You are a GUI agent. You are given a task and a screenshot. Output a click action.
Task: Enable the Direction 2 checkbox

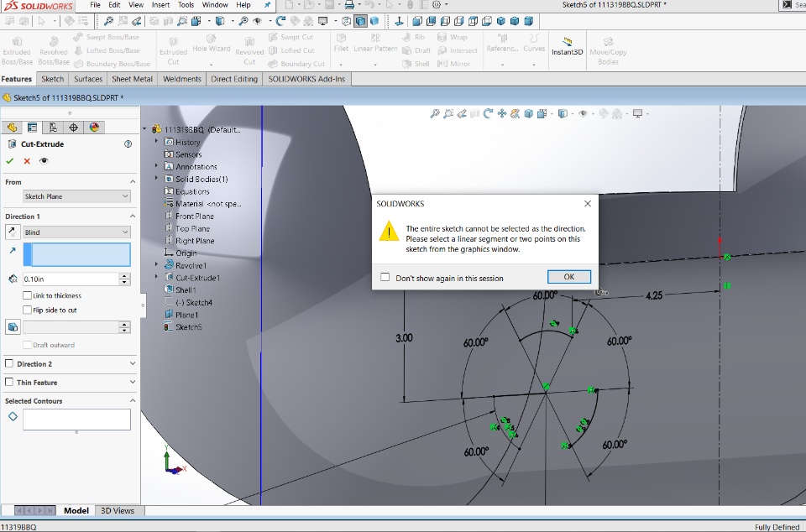click(8, 363)
